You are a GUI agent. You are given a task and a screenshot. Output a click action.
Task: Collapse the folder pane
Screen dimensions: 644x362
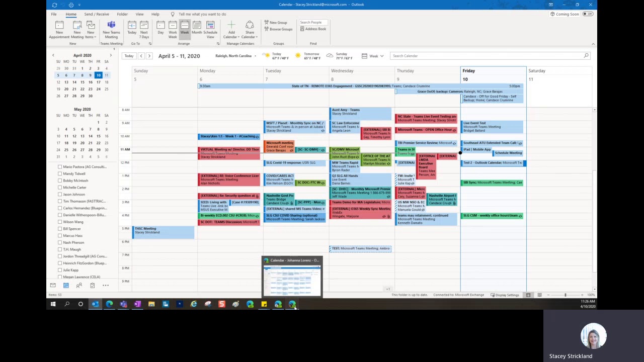114,49
